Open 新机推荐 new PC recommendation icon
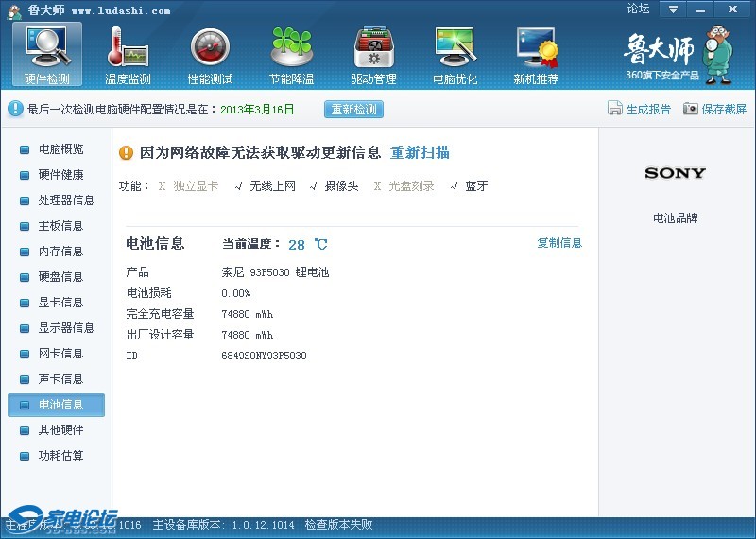 [536, 47]
